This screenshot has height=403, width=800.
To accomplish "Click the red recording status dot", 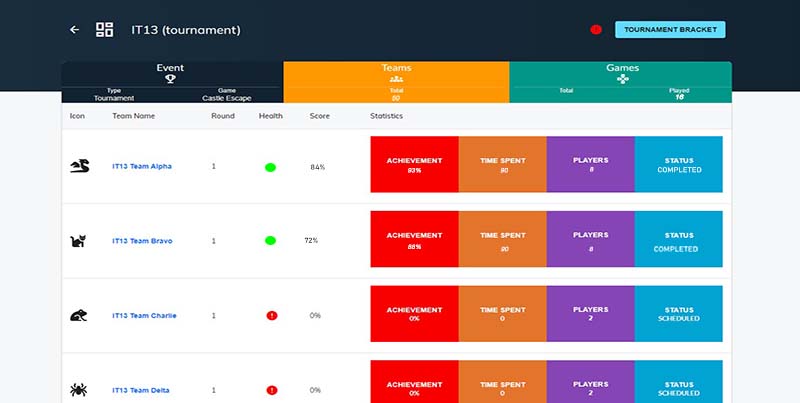I will pos(596,30).
